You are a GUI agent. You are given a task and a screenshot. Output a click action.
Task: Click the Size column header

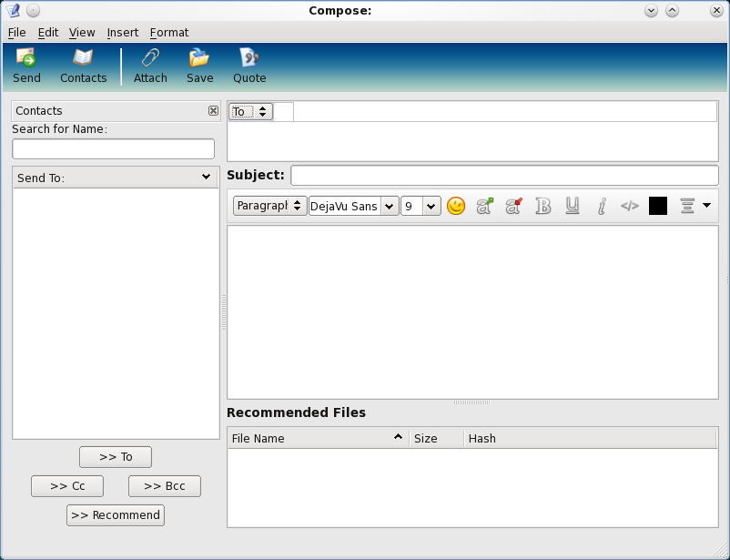[436, 438]
